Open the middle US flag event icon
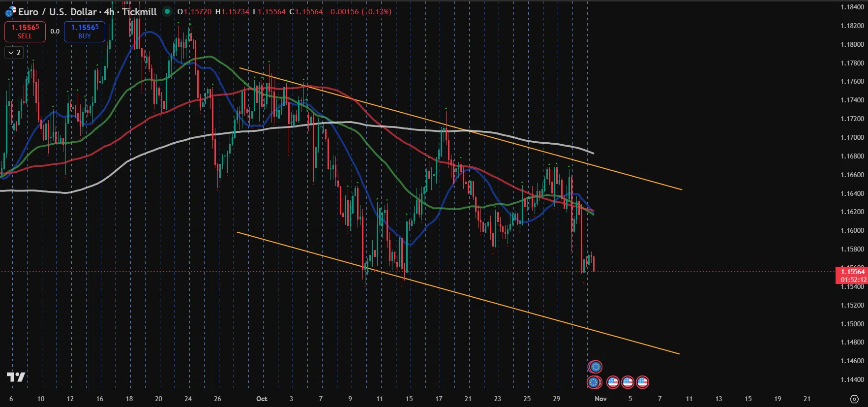868x407 pixels. 628,382
